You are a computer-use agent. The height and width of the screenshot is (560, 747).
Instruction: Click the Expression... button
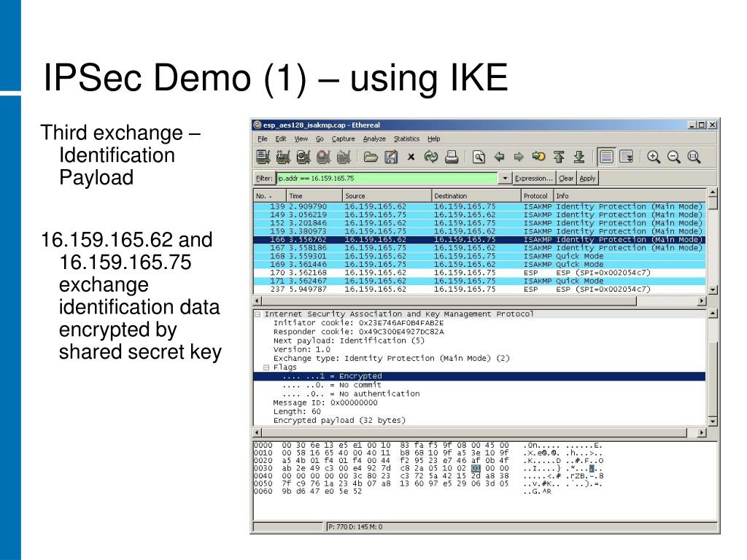[x=533, y=178]
